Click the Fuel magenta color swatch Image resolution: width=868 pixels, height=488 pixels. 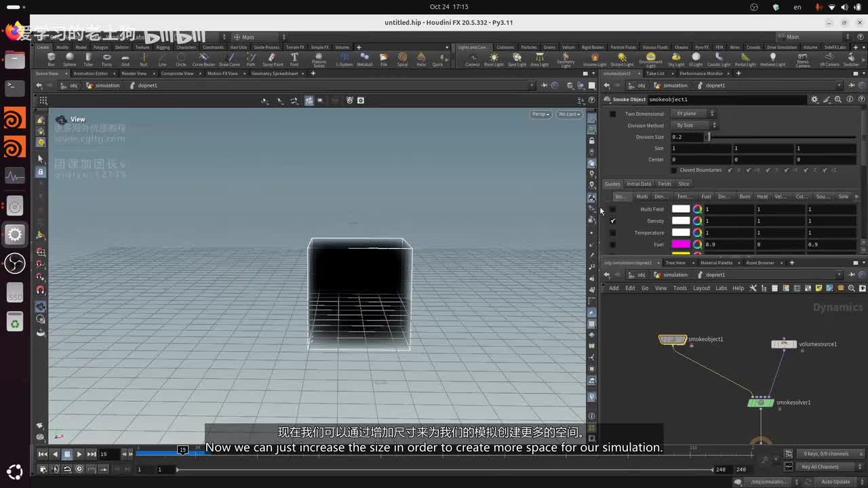point(680,244)
